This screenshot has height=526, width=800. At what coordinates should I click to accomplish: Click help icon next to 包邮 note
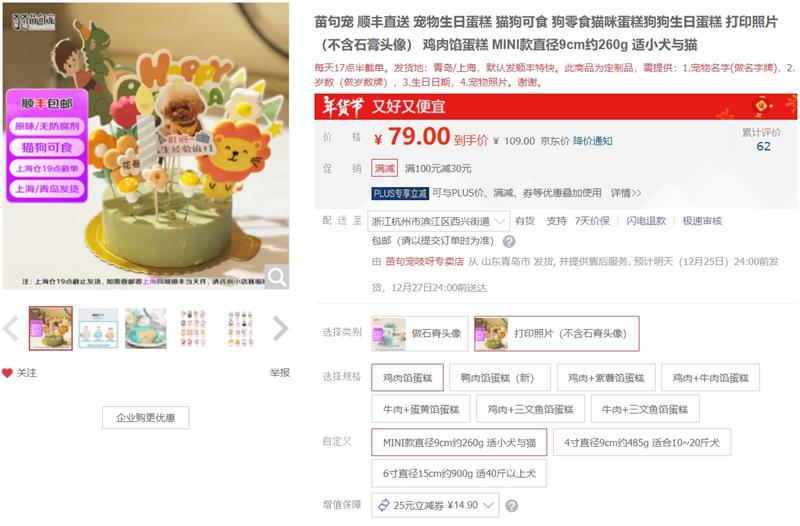pyautogui.click(x=509, y=241)
